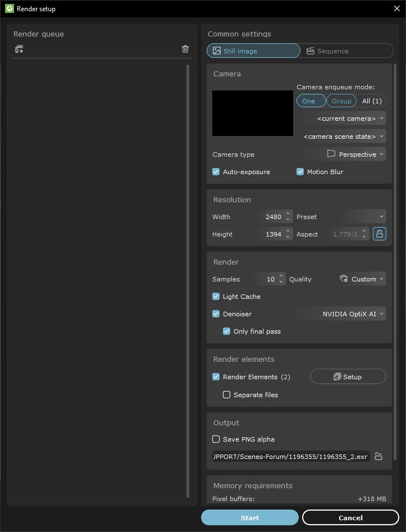Increase Width value with up arrow

288,213
